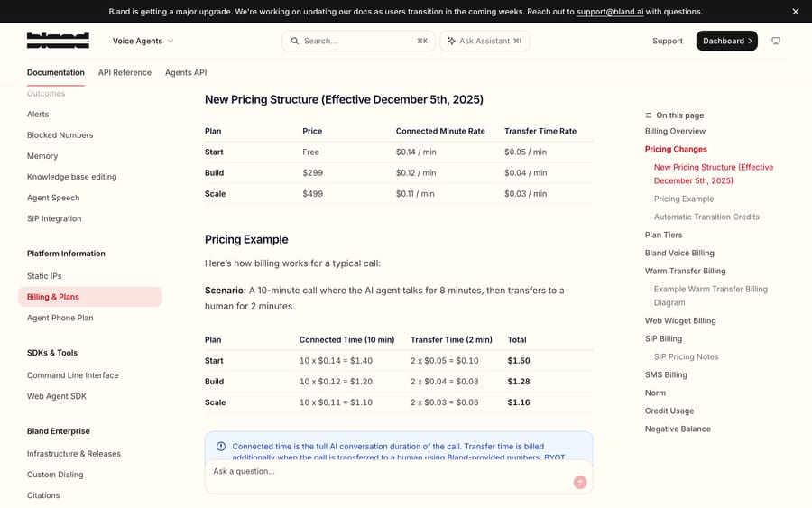812x508 pixels.
Task: Open the Ask Assistant button
Action: (484, 41)
